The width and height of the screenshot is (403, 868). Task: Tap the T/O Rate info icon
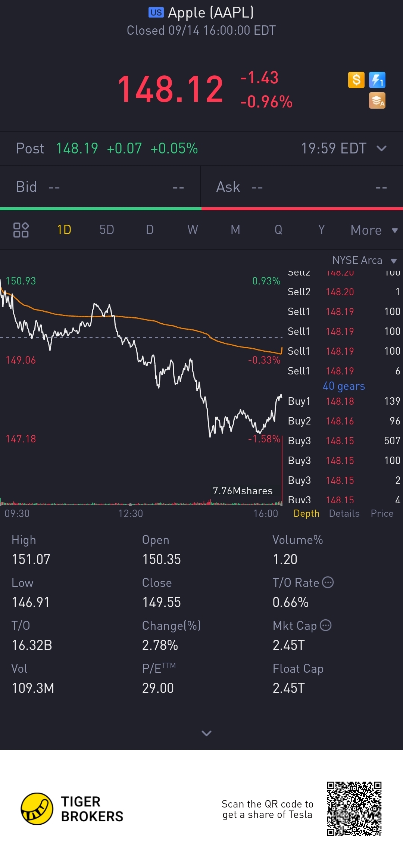click(x=328, y=582)
